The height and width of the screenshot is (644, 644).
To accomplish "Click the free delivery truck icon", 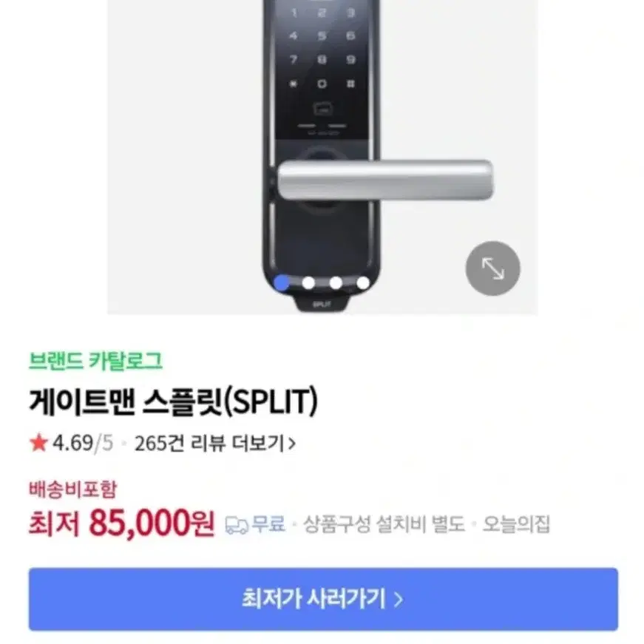I will 237,525.
